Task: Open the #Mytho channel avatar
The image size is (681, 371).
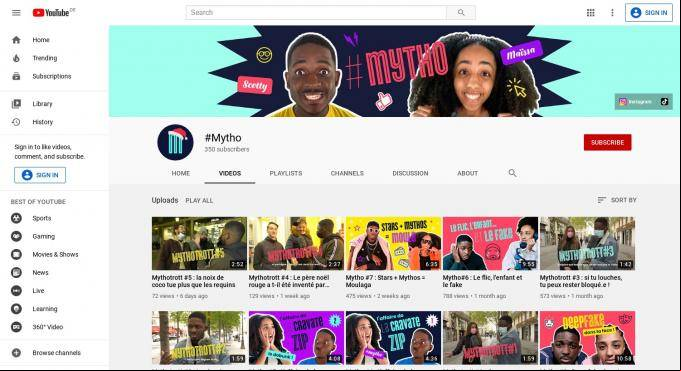Action: pos(175,142)
